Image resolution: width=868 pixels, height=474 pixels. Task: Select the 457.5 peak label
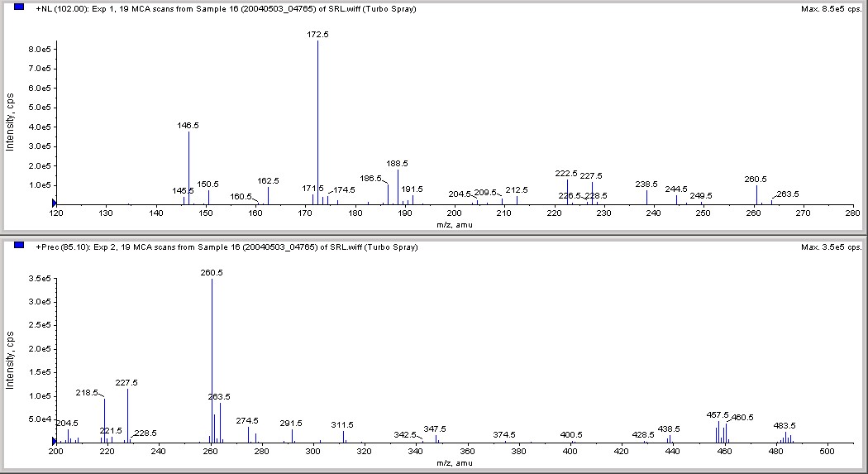tap(718, 414)
